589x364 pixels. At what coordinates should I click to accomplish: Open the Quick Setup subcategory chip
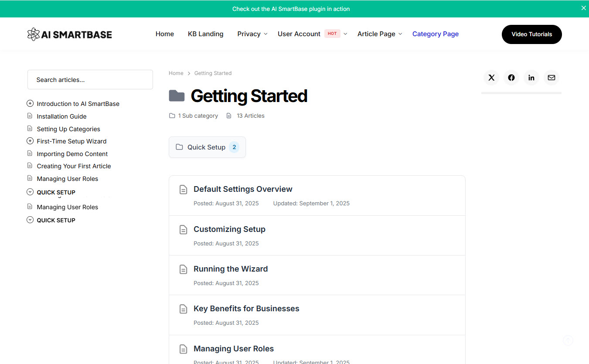pos(207,147)
